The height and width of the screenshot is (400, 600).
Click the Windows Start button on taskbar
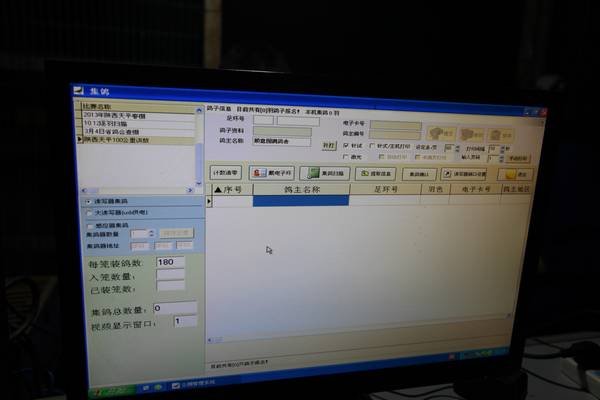tap(150, 386)
